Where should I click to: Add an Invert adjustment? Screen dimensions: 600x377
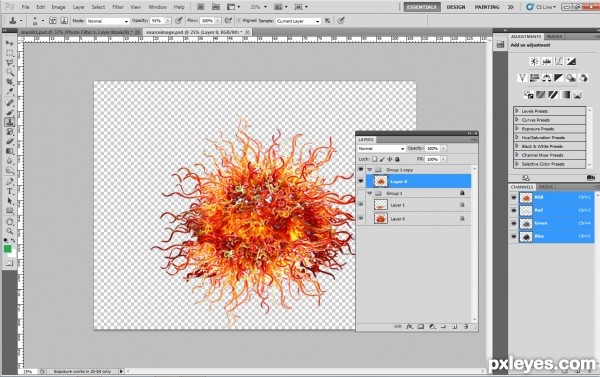(528, 95)
